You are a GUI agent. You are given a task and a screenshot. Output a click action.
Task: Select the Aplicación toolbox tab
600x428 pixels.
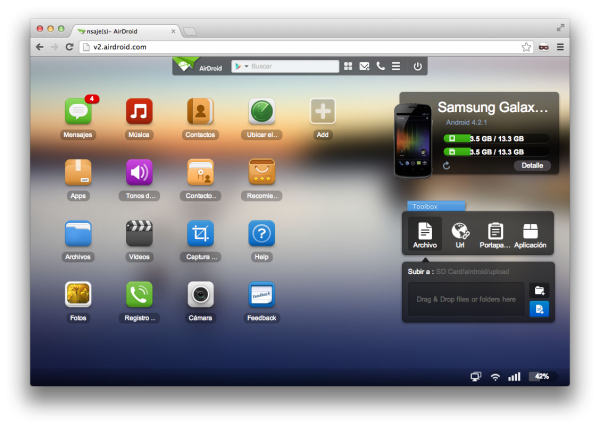pos(530,235)
